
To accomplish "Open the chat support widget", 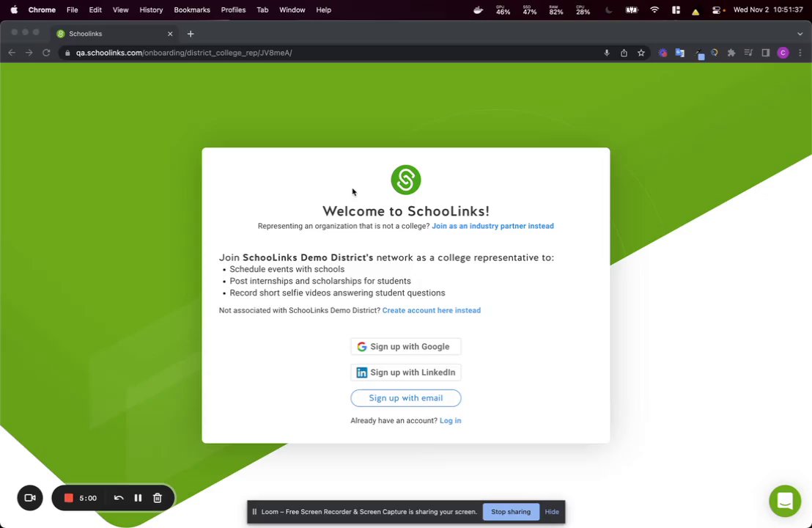I will coord(785,501).
